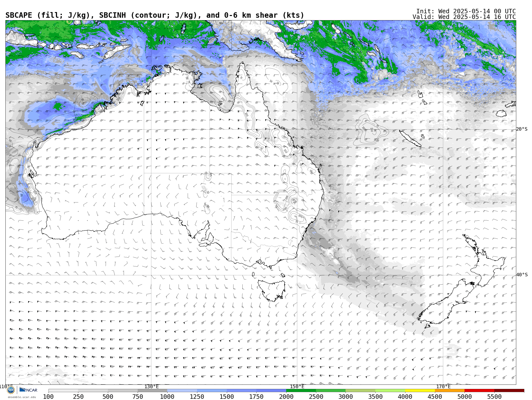Click the 1250 colorbar tick label
Image resolution: width=532 pixels, height=400 pixels.
click(197, 397)
